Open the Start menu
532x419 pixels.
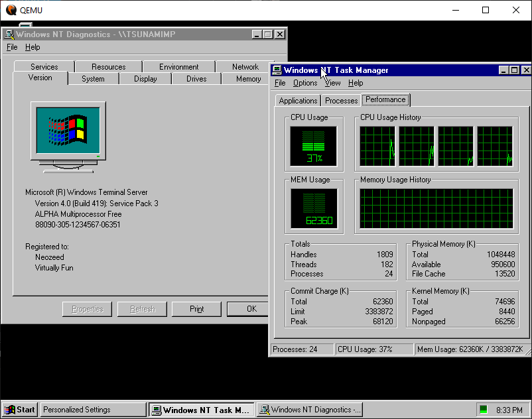(20, 410)
